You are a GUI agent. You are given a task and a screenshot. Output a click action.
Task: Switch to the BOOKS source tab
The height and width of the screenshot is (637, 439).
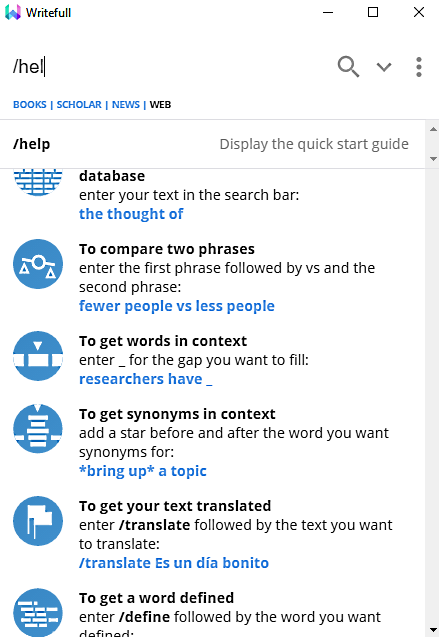pos(30,105)
